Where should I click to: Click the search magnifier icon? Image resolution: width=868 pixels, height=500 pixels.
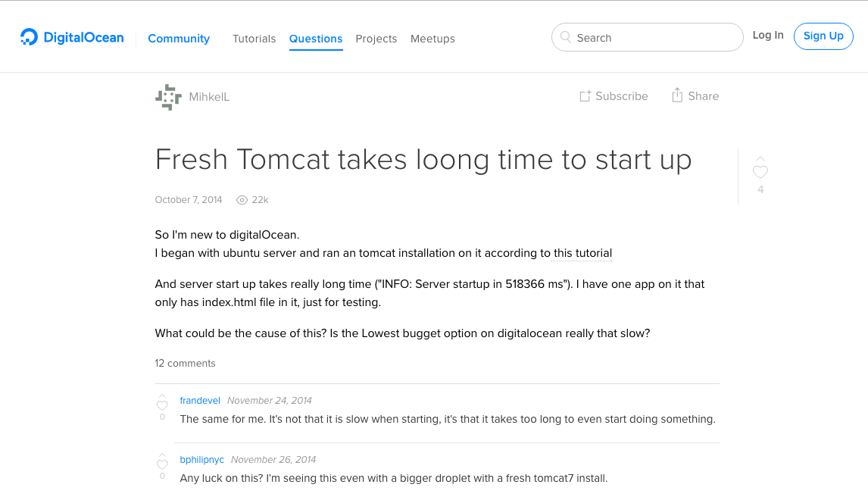565,37
